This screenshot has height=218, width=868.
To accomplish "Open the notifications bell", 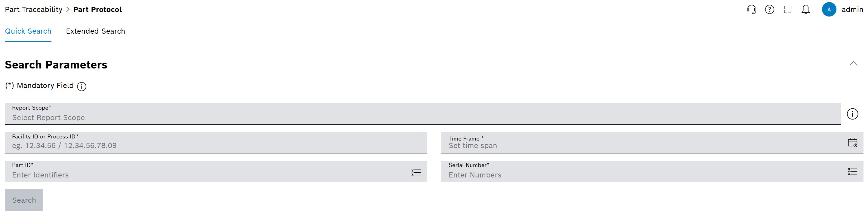I will 806,9.
